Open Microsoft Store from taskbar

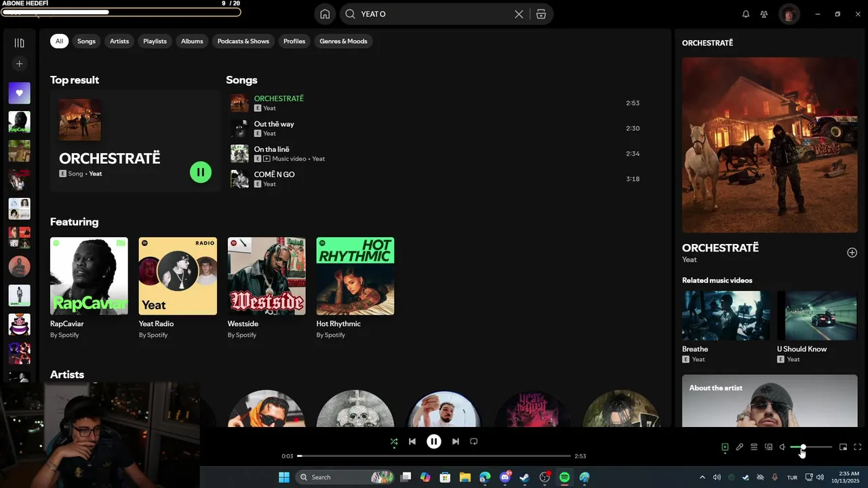click(445, 477)
